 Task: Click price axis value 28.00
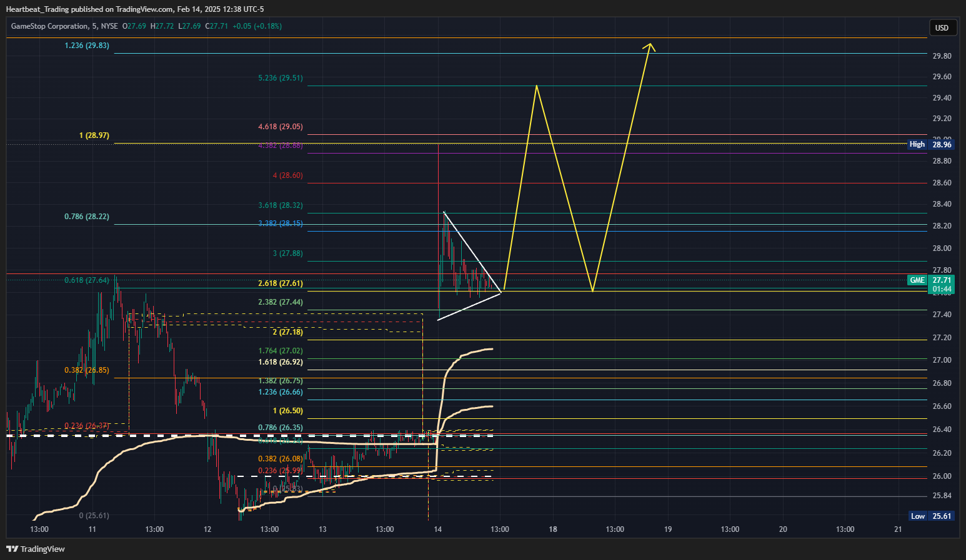(x=942, y=248)
